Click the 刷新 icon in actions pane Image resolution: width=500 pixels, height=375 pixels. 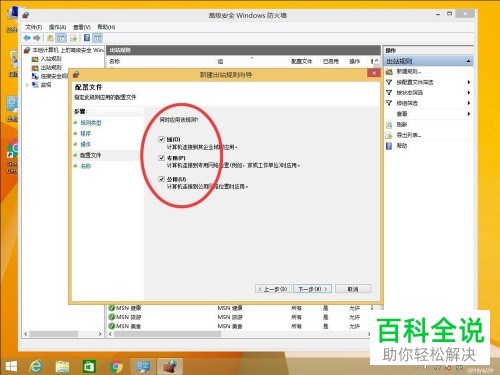(389, 125)
